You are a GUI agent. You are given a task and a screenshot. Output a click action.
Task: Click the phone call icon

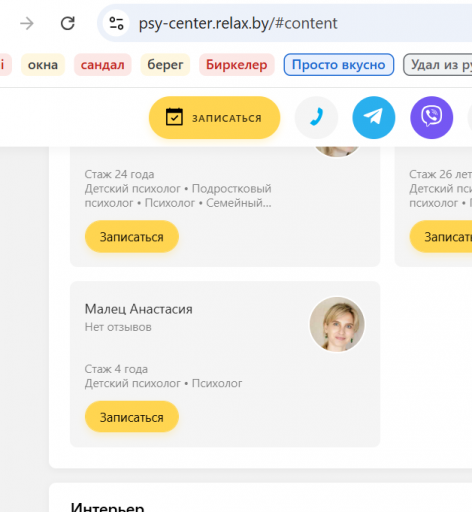(x=316, y=117)
